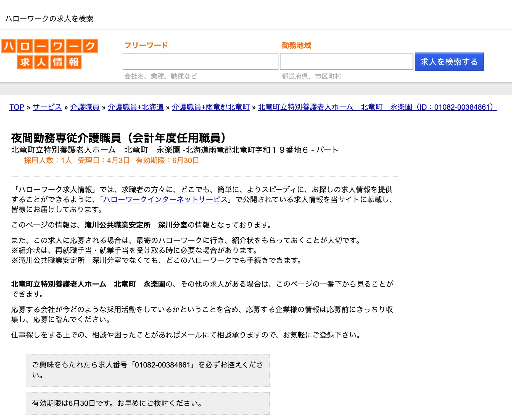This screenshot has height=420, width=512.
Task: Click into the 勤務地域 input field
Action: 346,61
